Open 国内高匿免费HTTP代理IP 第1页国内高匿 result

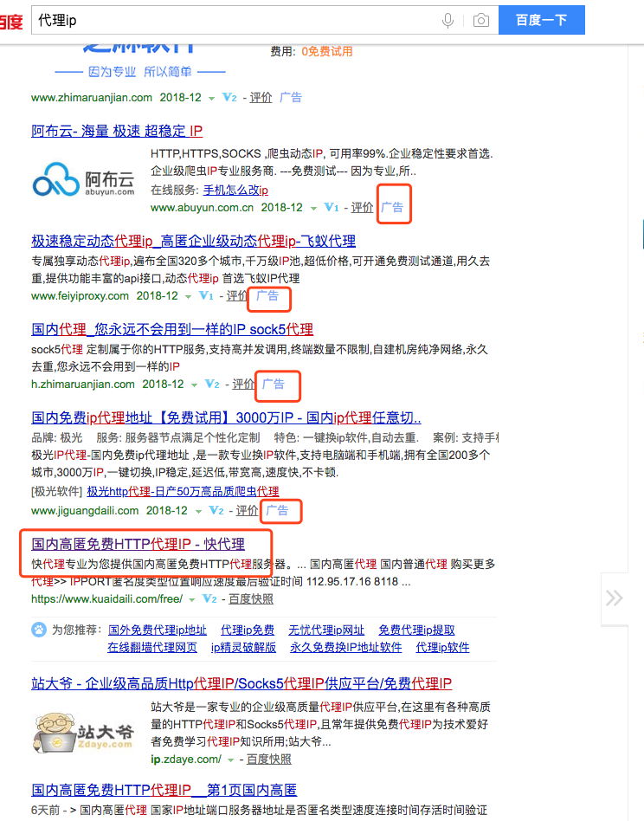(x=164, y=790)
